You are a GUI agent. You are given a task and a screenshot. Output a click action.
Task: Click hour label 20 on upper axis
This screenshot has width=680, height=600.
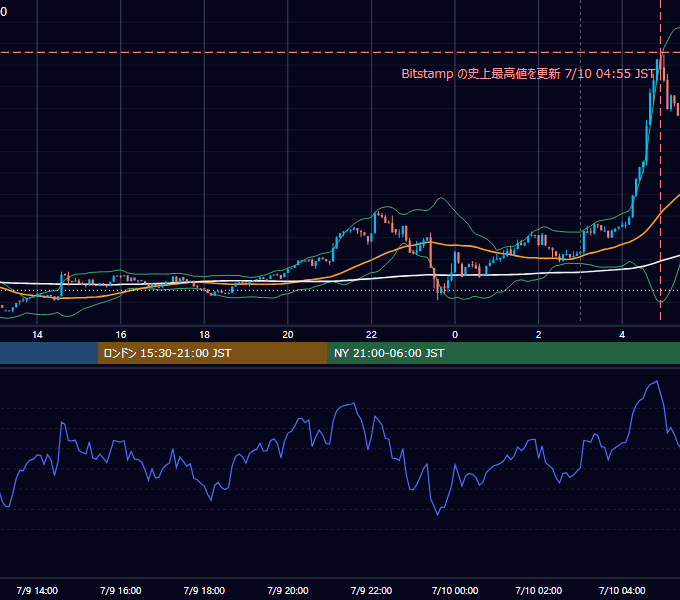click(x=288, y=335)
